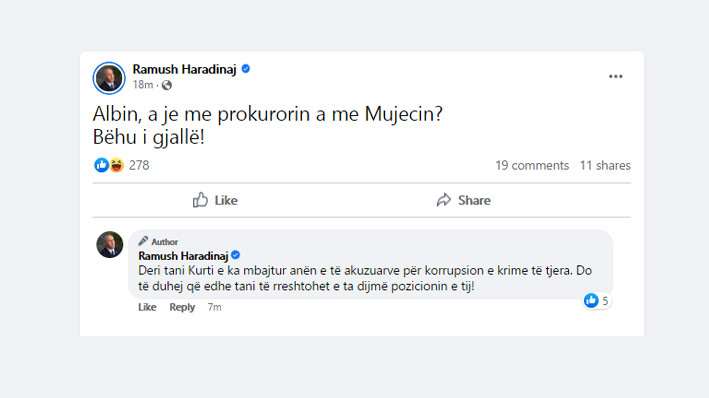Click verified badge next to comment author
The image size is (709, 398).
[x=236, y=255]
